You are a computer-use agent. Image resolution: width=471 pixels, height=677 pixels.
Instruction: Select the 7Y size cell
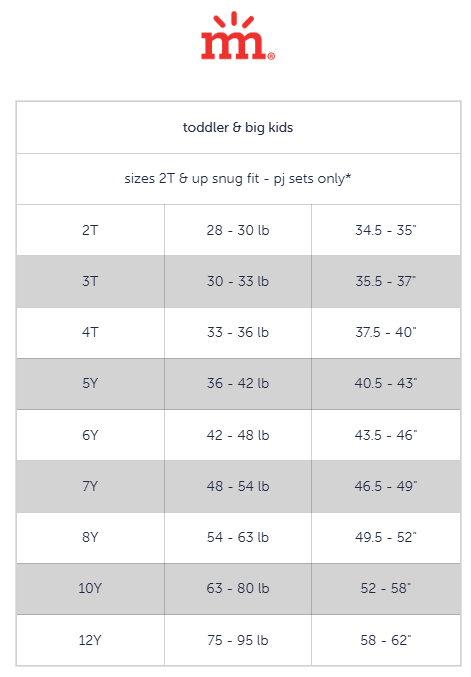pyautogui.click(x=90, y=486)
